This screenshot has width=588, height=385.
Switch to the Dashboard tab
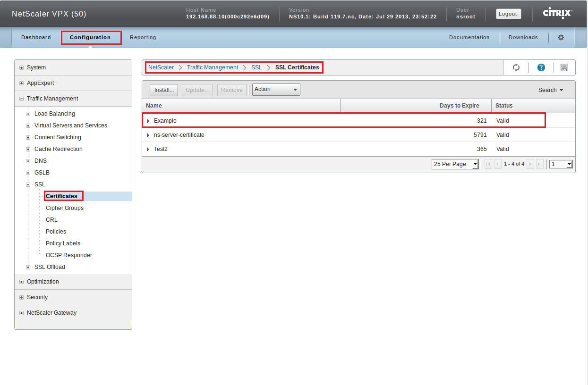click(x=36, y=37)
